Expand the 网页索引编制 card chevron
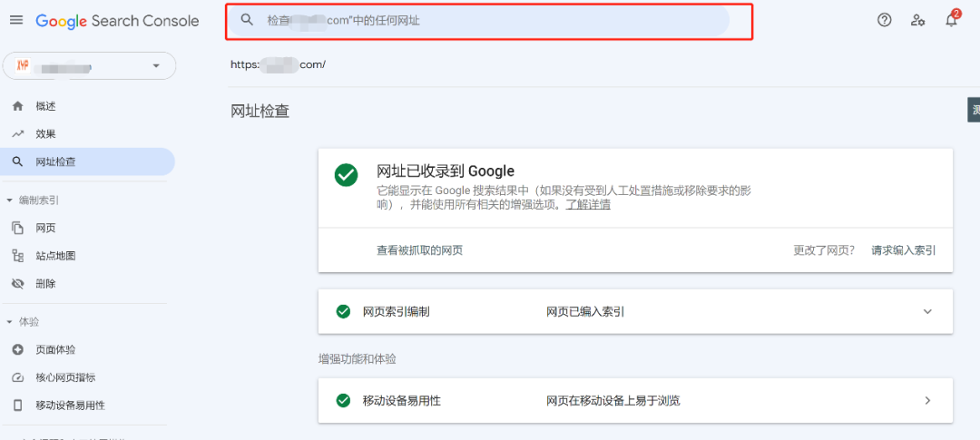 click(927, 311)
